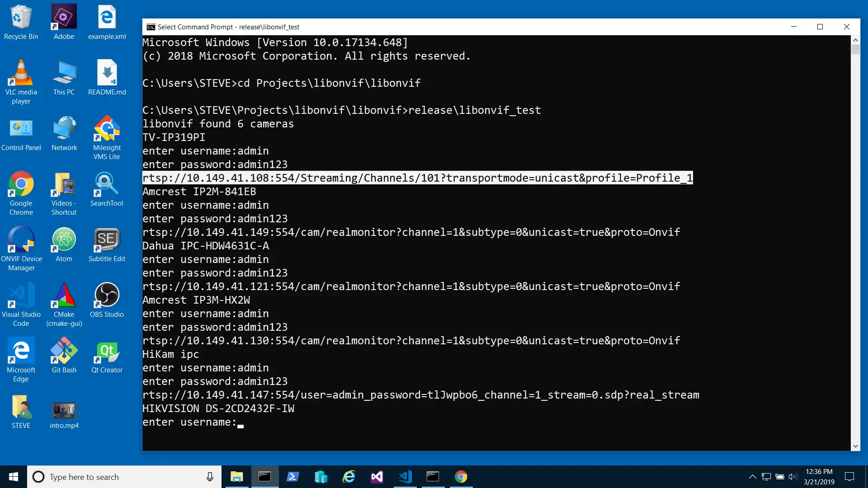Screen dimensions: 868x488
Task: Click the rtsp 10.149.41.149 URL line
Action: [x=411, y=232]
